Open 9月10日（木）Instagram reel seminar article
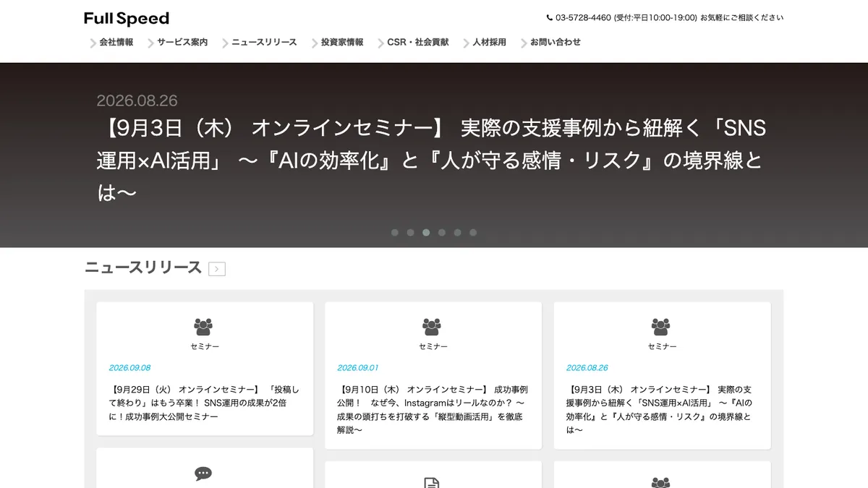Screen dimensions: 868x488 [432, 409]
